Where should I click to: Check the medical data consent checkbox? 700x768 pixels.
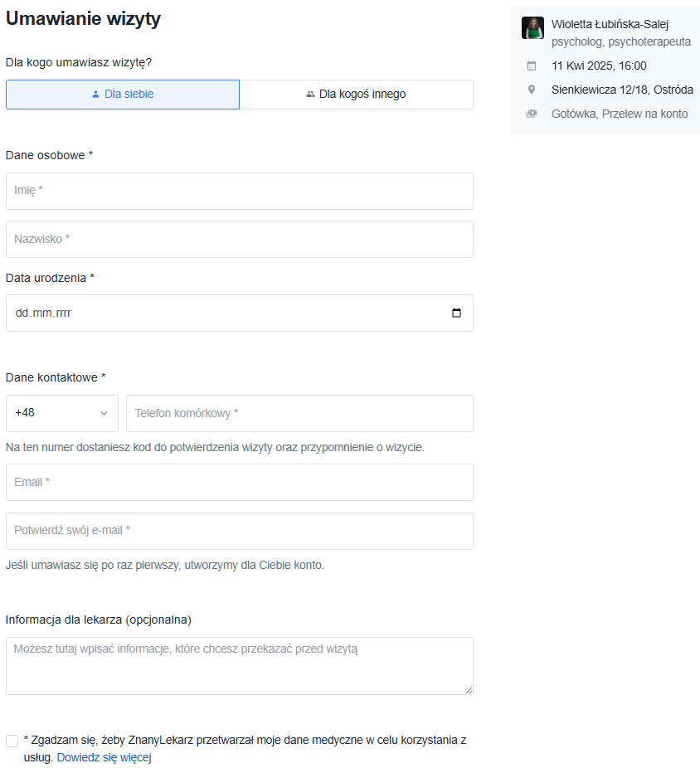coord(12,741)
